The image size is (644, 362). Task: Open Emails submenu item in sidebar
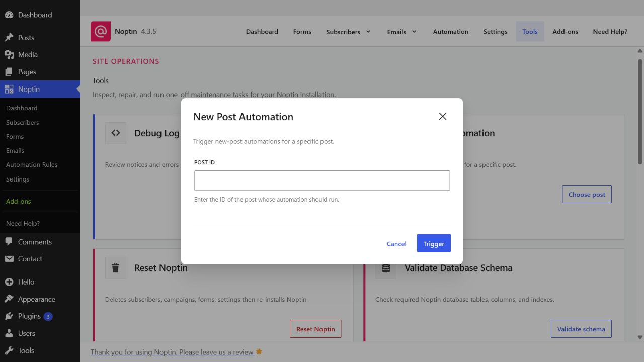pos(15,150)
